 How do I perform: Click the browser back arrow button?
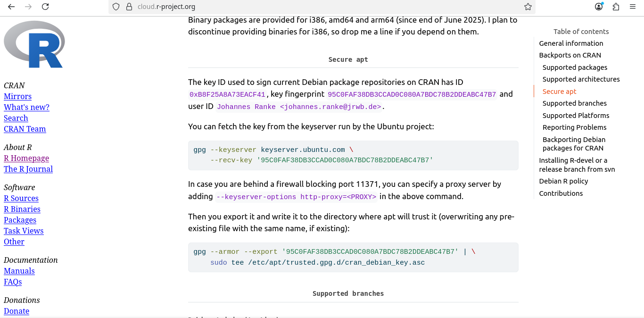[x=11, y=7]
